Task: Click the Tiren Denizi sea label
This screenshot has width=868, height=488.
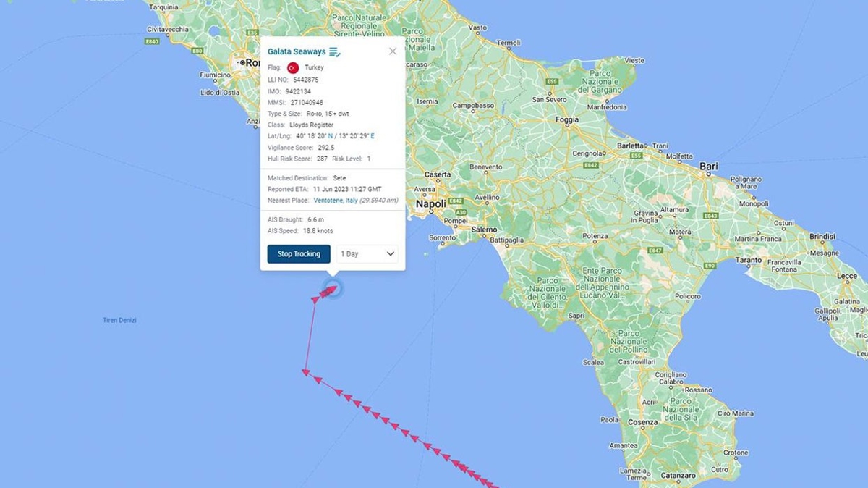Action: click(x=119, y=320)
